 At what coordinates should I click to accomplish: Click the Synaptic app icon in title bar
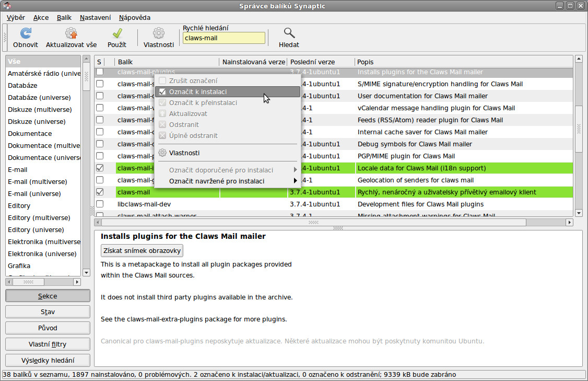(x=7, y=6)
